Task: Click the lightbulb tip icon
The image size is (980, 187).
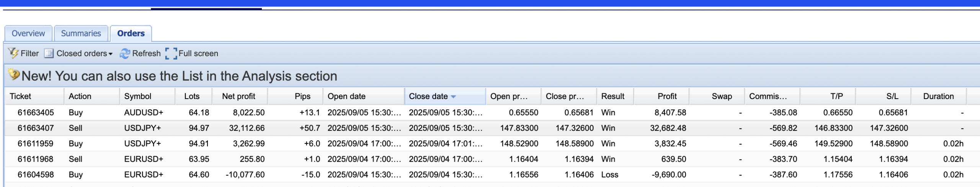Action: [14, 75]
